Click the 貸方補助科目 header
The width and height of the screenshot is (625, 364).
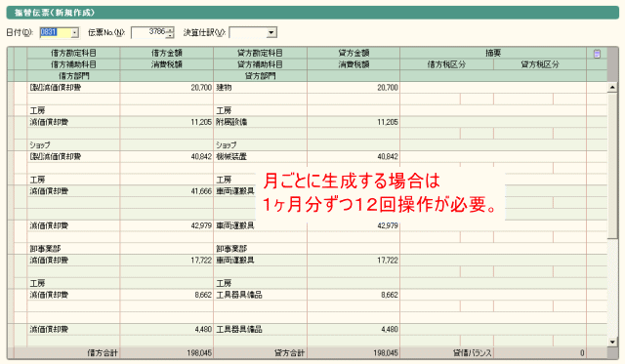260,64
